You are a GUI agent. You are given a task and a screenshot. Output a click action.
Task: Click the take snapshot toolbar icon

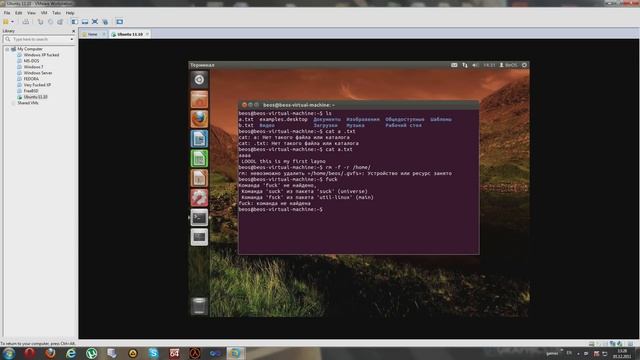(40, 22)
